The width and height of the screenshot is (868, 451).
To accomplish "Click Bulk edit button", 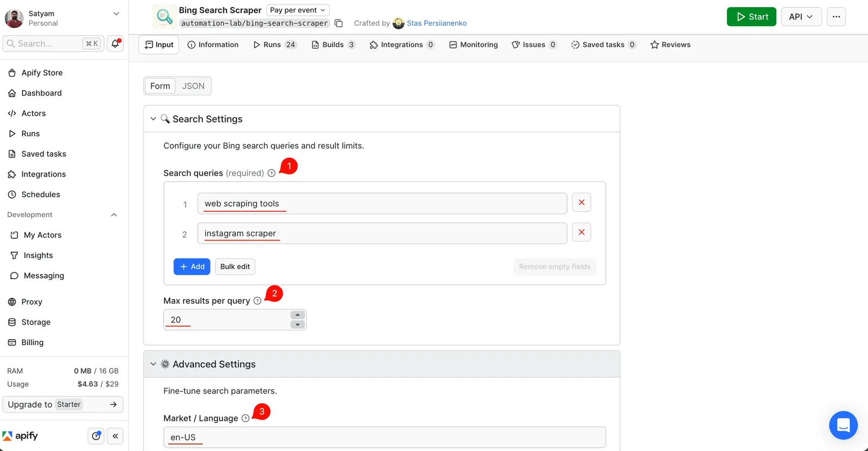I will coord(235,266).
